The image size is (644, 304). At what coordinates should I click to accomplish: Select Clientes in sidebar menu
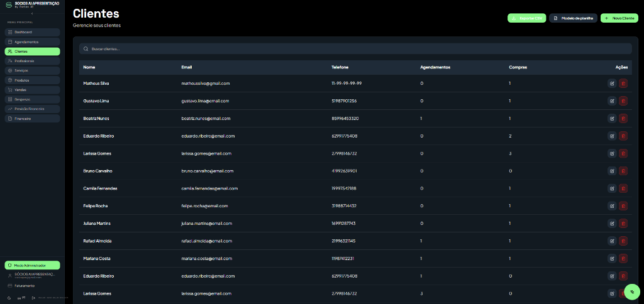pos(32,52)
